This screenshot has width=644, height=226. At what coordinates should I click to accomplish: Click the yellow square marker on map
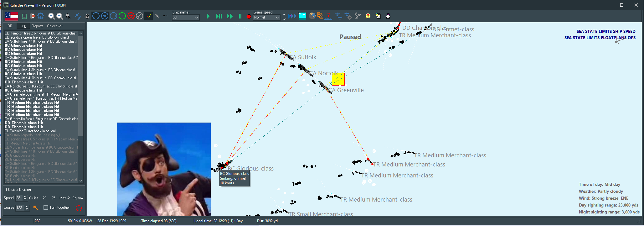pyautogui.click(x=338, y=79)
